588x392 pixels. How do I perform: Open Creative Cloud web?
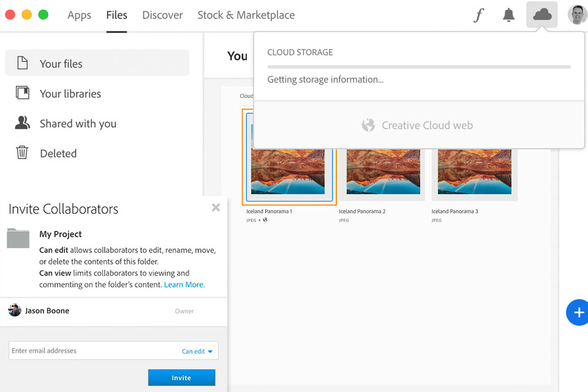418,125
